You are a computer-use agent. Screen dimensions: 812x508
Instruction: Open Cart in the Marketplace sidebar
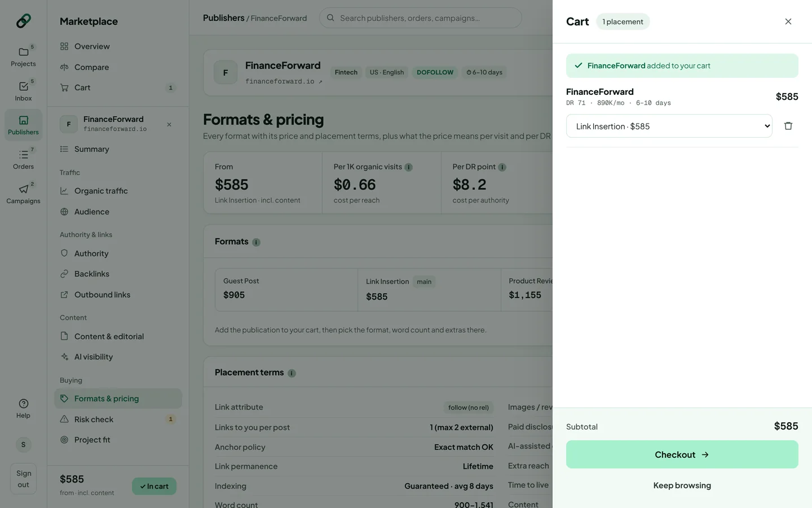click(118, 87)
